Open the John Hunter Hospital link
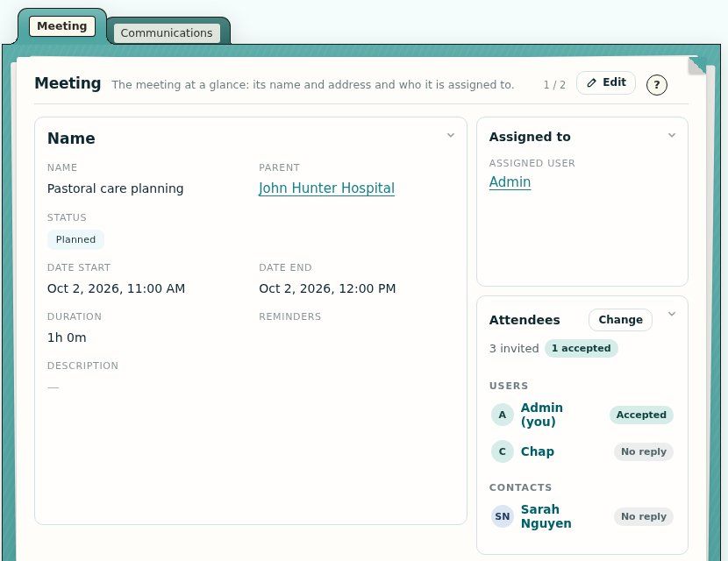 (x=326, y=188)
